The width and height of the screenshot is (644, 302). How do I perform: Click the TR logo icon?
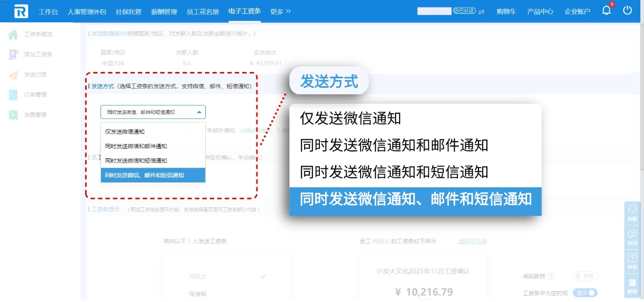point(21,11)
